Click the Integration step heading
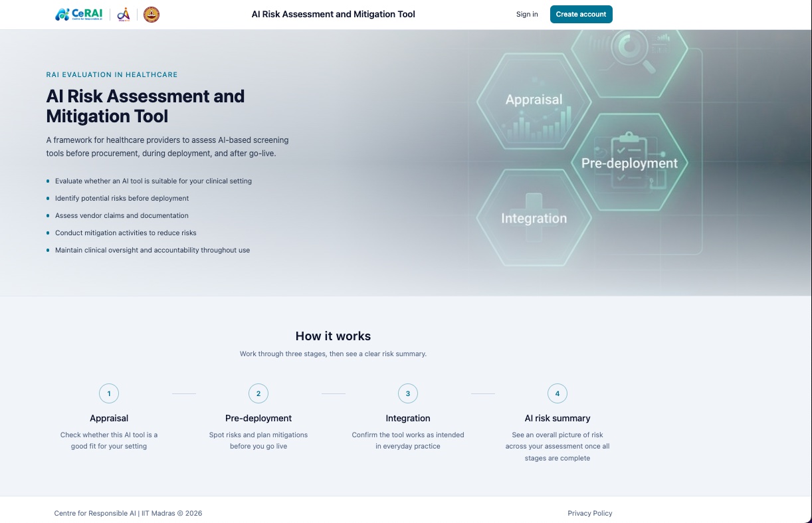 pos(408,418)
